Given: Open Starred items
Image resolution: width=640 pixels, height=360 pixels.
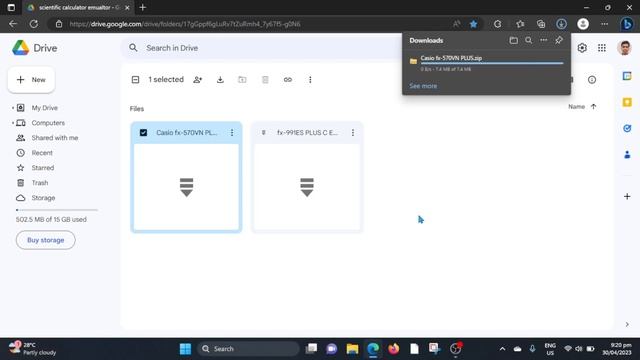Looking at the screenshot, I should coord(42,168).
